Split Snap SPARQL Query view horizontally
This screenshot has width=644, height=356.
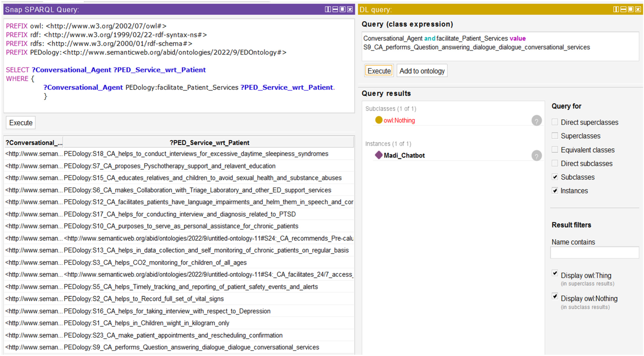point(335,10)
